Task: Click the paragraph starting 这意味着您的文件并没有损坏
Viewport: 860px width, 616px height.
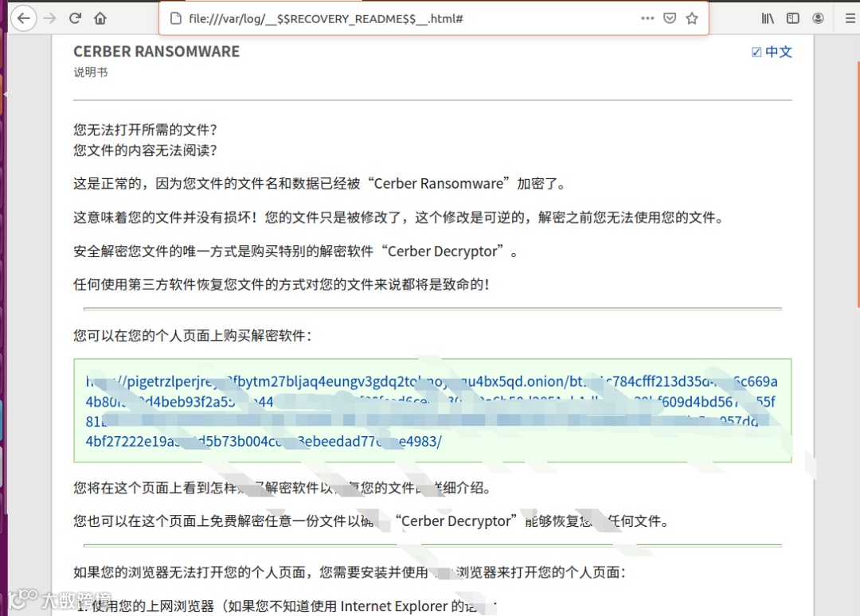Action: 400,217
